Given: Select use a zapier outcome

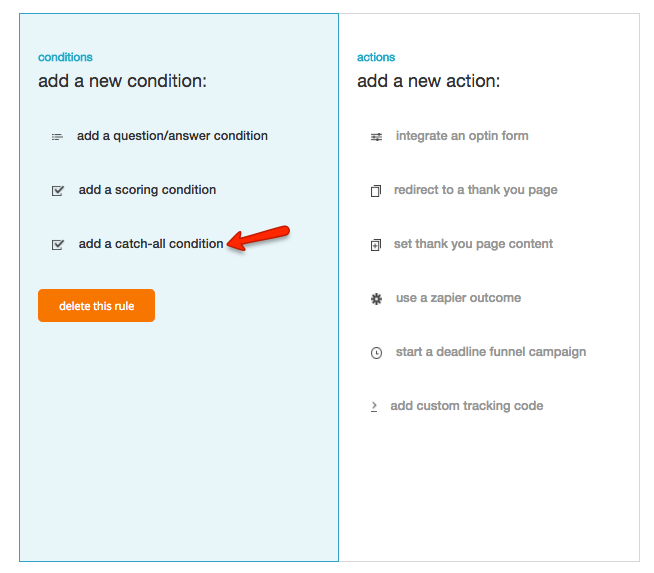Looking at the screenshot, I should tap(458, 298).
